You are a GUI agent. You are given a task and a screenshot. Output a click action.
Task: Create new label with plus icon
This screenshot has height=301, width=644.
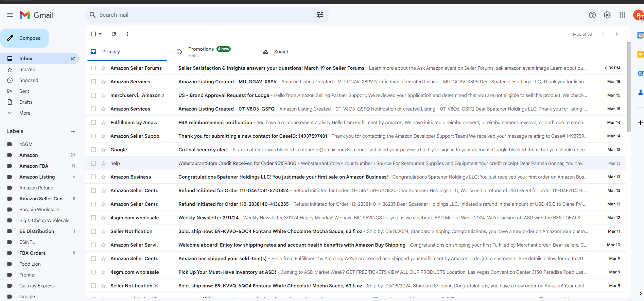click(x=73, y=131)
